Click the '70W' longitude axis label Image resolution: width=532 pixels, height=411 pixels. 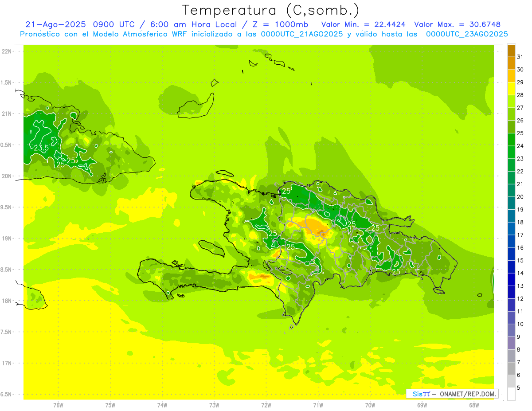tap(370, 405)
